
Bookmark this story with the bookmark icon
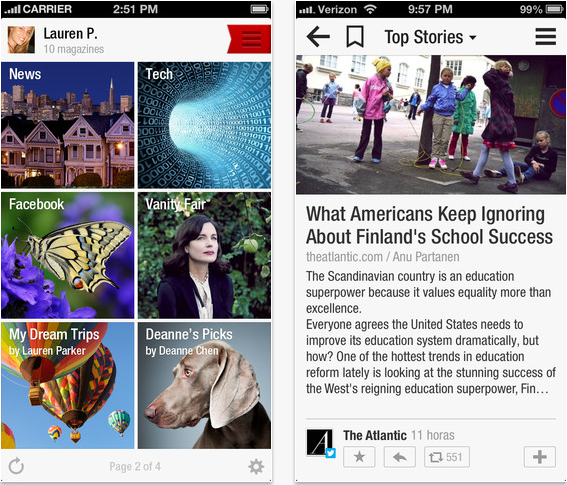pyautogui.click(x=355, y=37)
